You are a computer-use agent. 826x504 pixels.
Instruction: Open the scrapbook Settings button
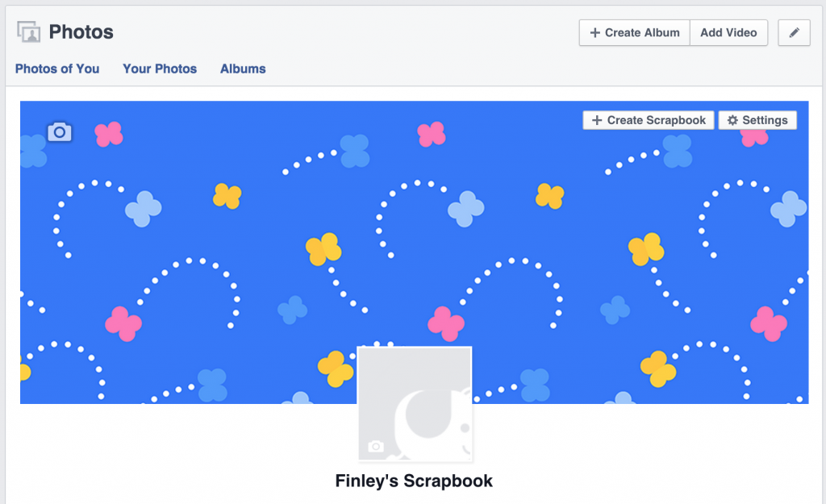click(757, 120)
